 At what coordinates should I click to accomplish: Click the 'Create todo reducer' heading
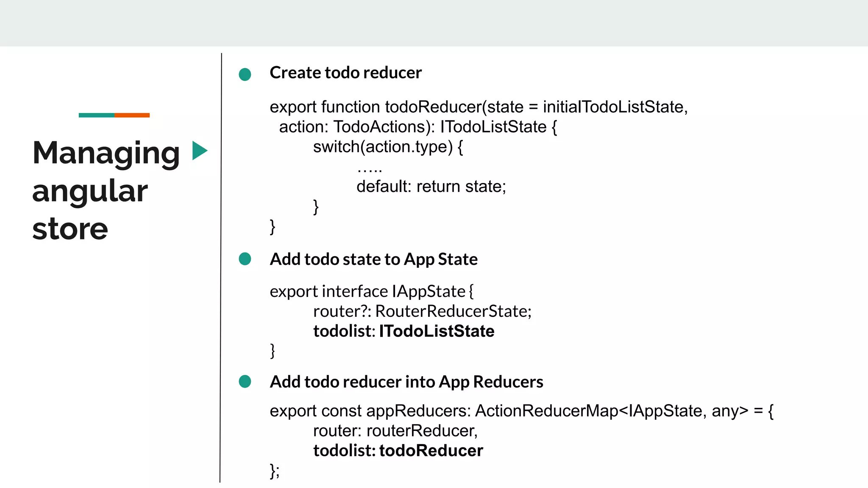[x=345, y=73]
